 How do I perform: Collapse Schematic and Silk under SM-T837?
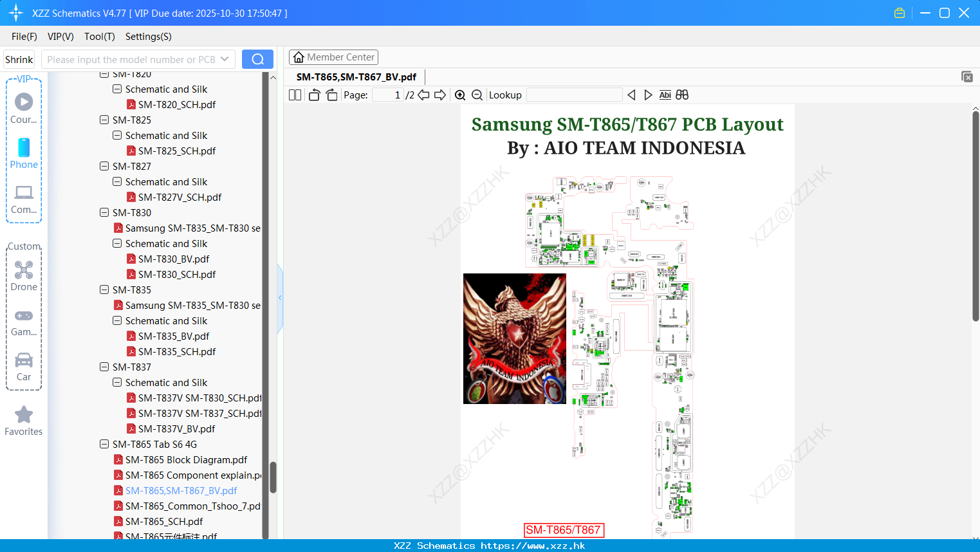click(117, 382)
